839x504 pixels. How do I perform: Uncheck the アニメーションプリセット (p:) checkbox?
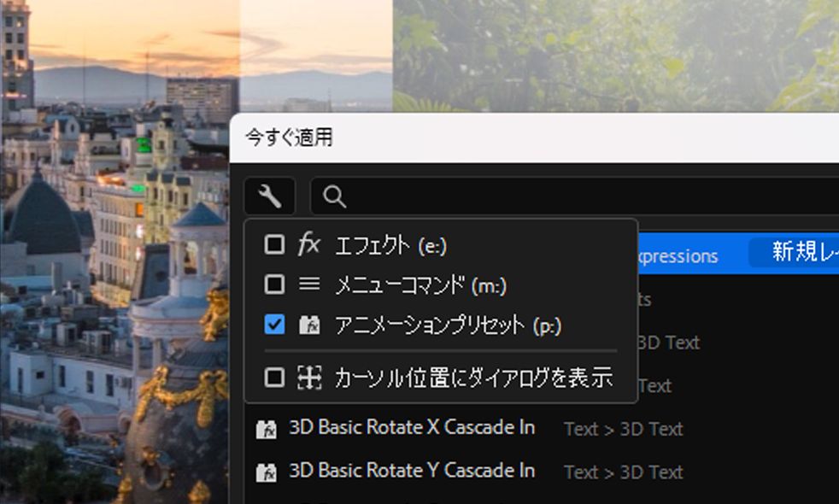274,325
